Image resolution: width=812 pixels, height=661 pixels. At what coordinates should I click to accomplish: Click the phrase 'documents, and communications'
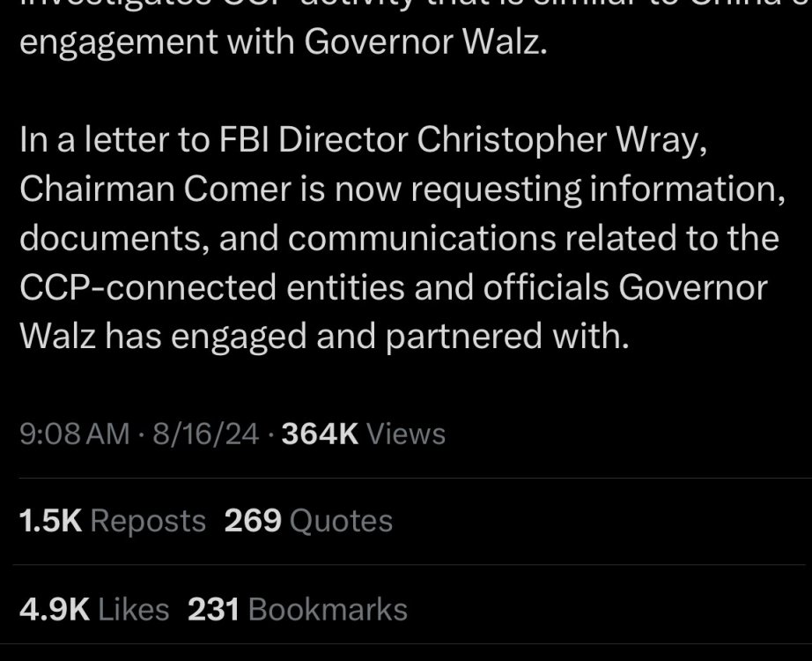[x=288, y=238]
